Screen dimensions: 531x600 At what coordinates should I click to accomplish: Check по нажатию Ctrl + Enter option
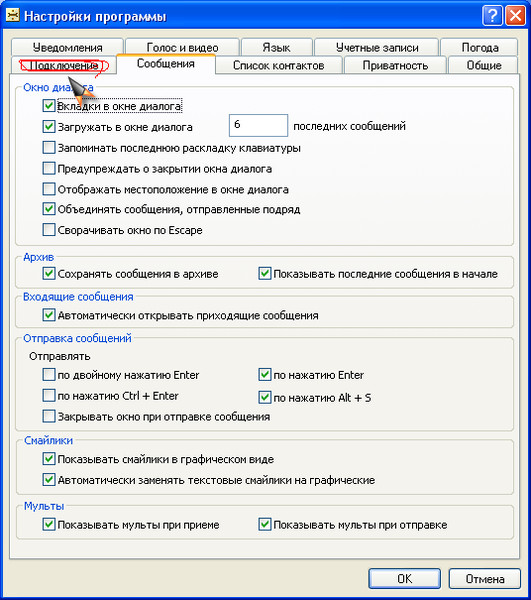(49, 395)
